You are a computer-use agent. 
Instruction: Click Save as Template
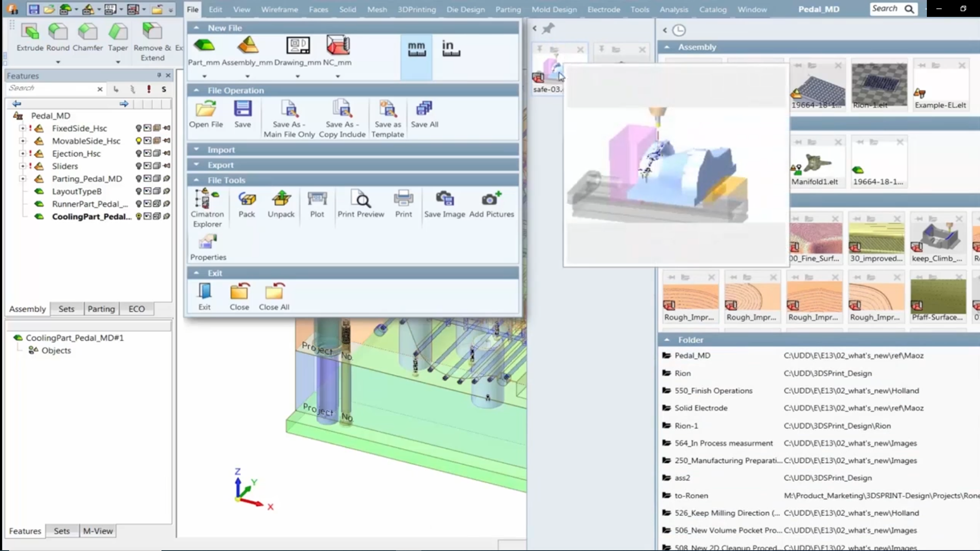[388, 119]
